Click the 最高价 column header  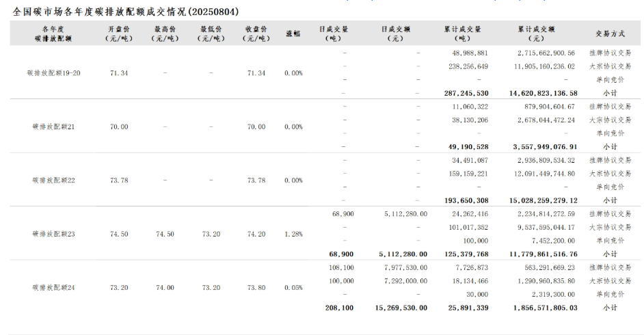pyautogui.click(x=165, y=33)
